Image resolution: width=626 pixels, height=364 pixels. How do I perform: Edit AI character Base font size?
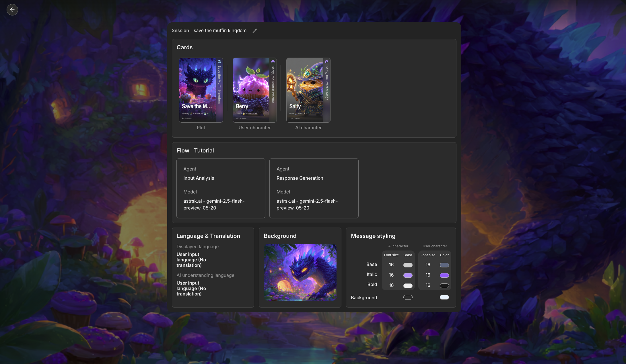tap(391, 265)
